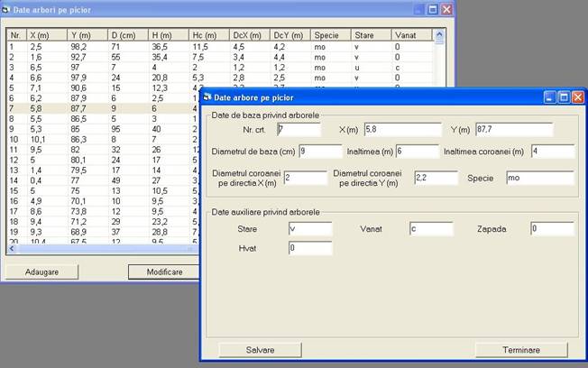Click the app icon in Date arbore title bar
The height and width of the screenshot is (368, 588).
click(x=207, y=97)
